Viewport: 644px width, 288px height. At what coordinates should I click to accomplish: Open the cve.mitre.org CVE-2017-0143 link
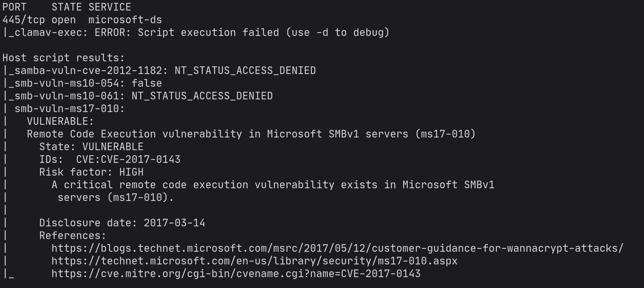(x=236, y=274)
